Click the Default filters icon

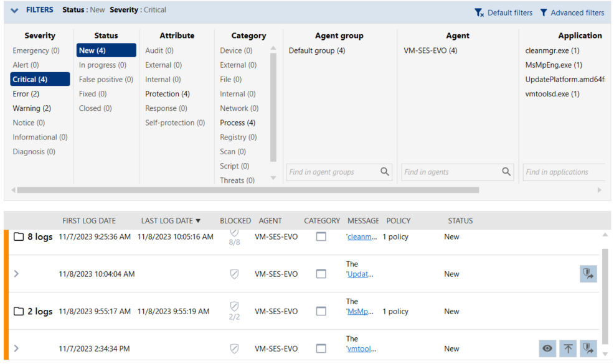(x=479, y=12)
